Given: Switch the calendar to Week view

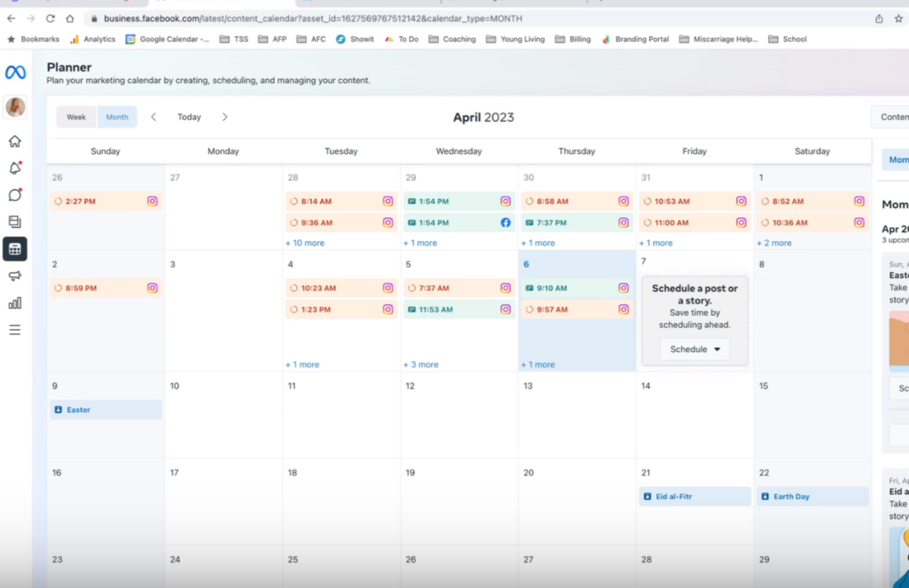Looking at the screenshot, I should pyautogui.click(x=76, y=116).
